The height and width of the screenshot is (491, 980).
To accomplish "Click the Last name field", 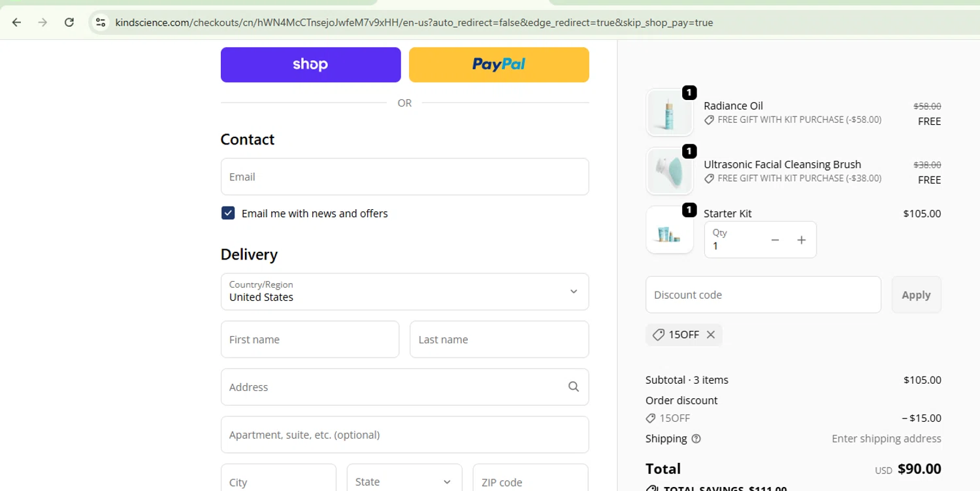I will [x=499, y=339].
